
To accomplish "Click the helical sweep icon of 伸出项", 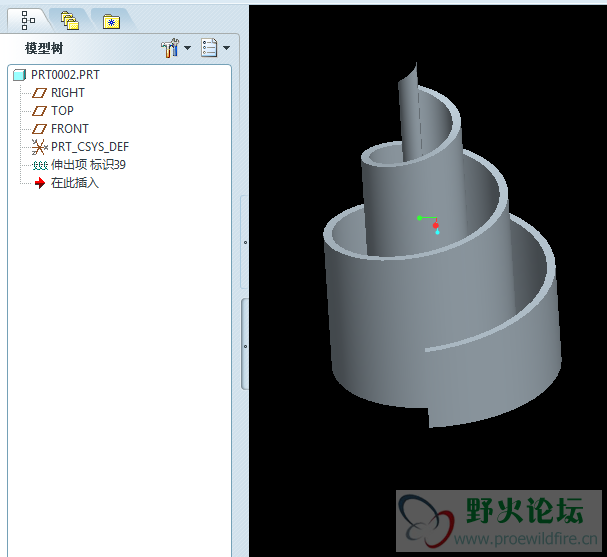I will click(40, 166).
